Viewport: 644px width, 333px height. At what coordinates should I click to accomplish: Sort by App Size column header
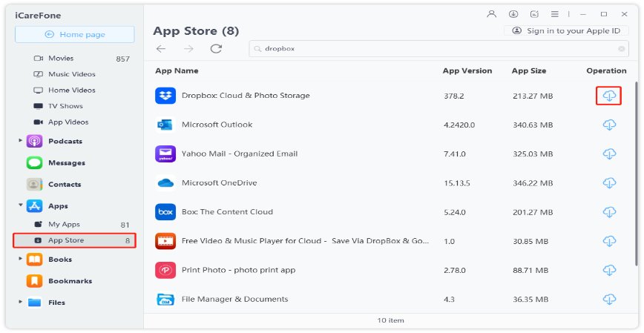point(529,70)
